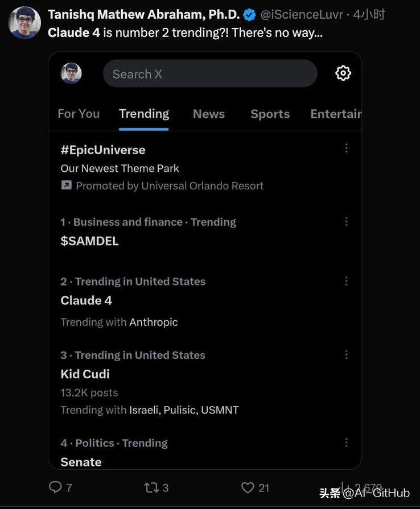The width and height of the screenshot is (420, 509).
Task: Select the Trending tab
Action: point(144,114)
